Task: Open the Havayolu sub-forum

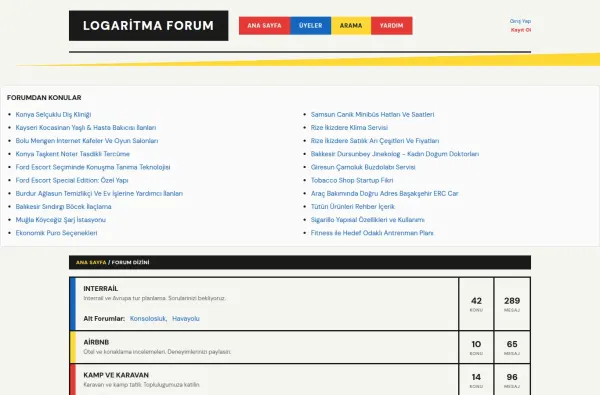Action: 186,318
